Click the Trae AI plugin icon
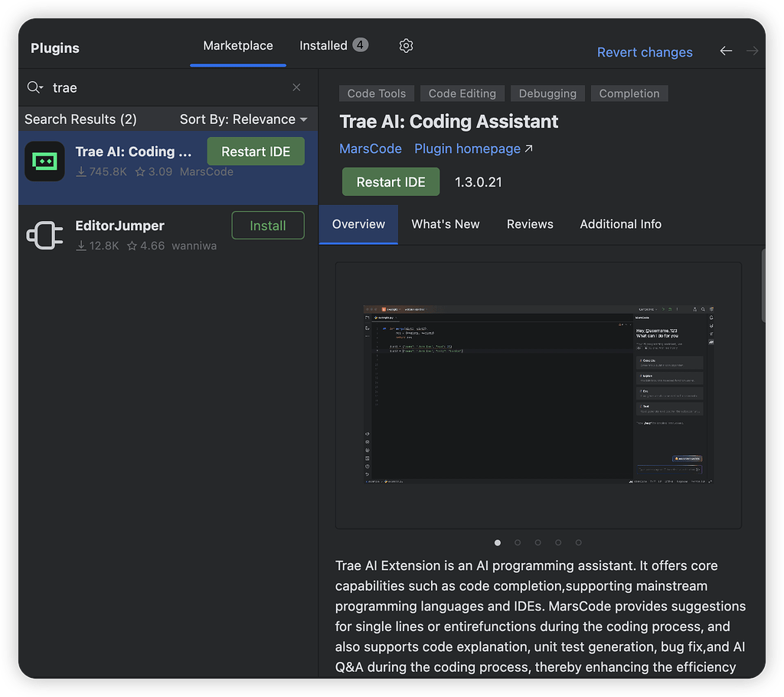The height and width of the screenshot is (697, 784). pyautogui.click(x=44, y=161)
